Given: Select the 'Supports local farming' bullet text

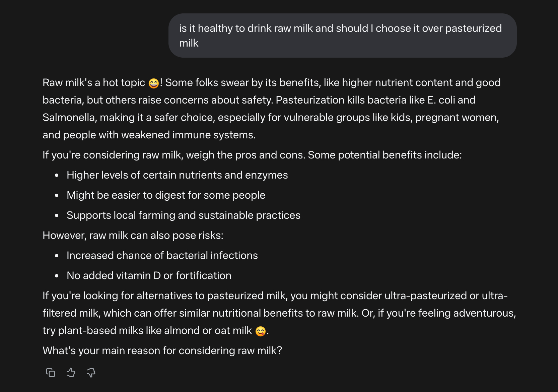Looking at the screenshot, I should (183, 215).
